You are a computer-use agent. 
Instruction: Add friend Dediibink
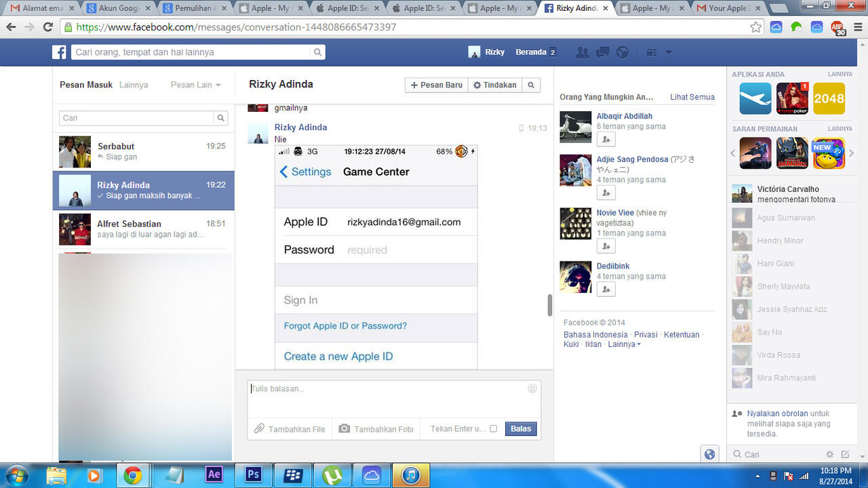tap(606, 289)
